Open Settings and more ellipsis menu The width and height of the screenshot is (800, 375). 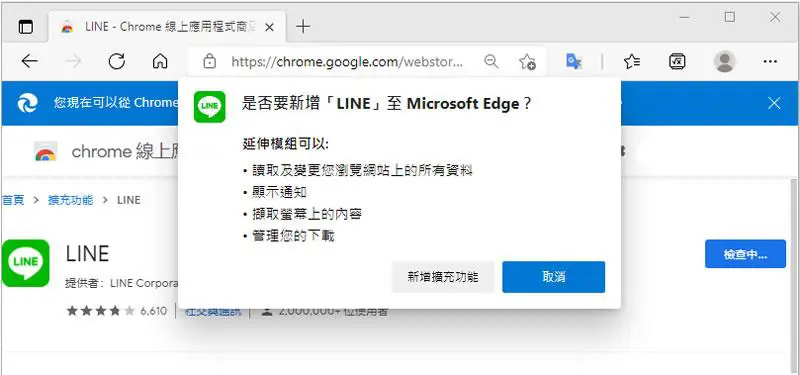(x=770, y=62)
